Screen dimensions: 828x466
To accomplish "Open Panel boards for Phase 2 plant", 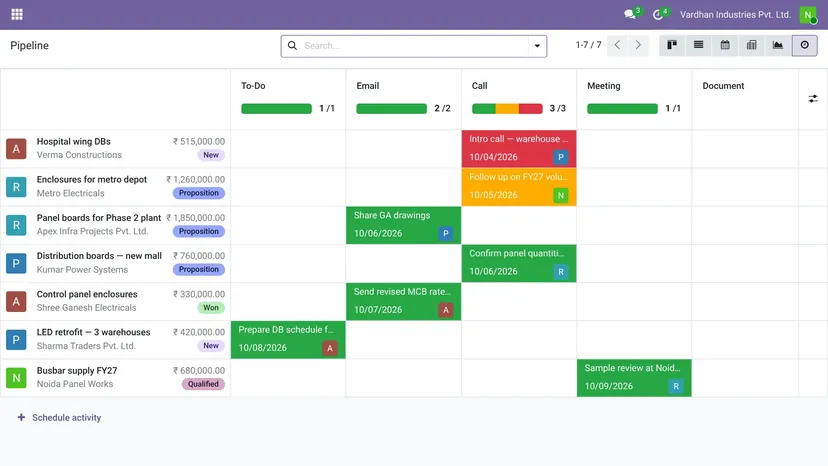I will [x=99, y=218].
